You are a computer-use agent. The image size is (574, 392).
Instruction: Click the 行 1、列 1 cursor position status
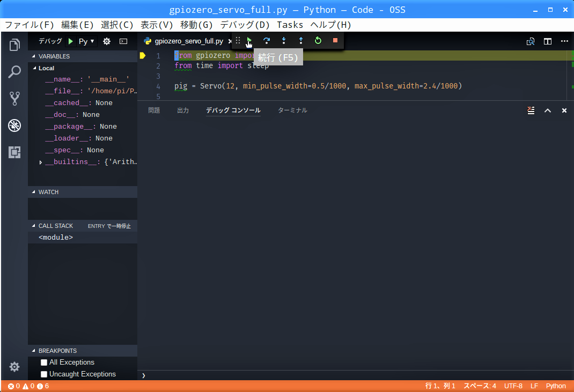click(440, 386)
